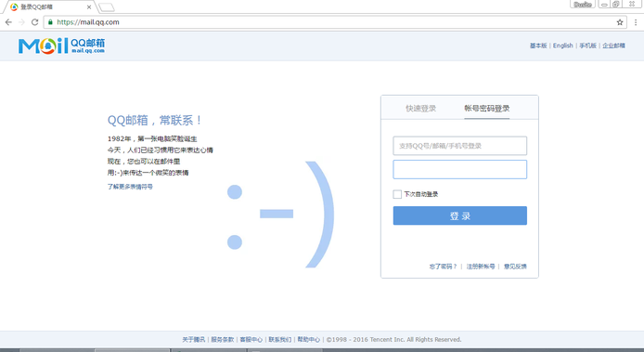
Task: Open 联系我们 footer link
Action: [279, 340]
